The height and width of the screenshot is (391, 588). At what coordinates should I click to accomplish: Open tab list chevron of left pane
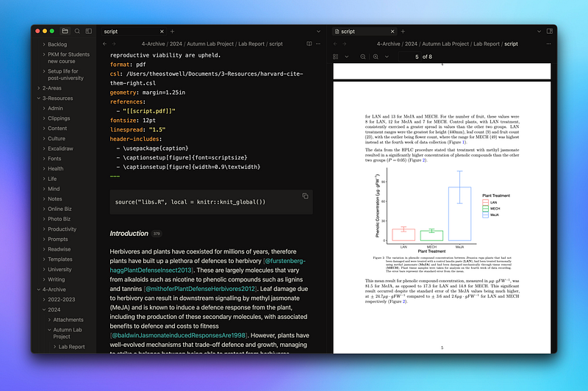point(318,32)
